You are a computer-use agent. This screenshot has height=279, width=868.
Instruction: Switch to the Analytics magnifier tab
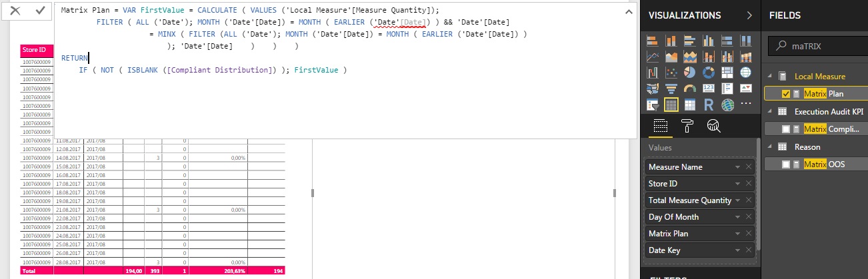713,125
